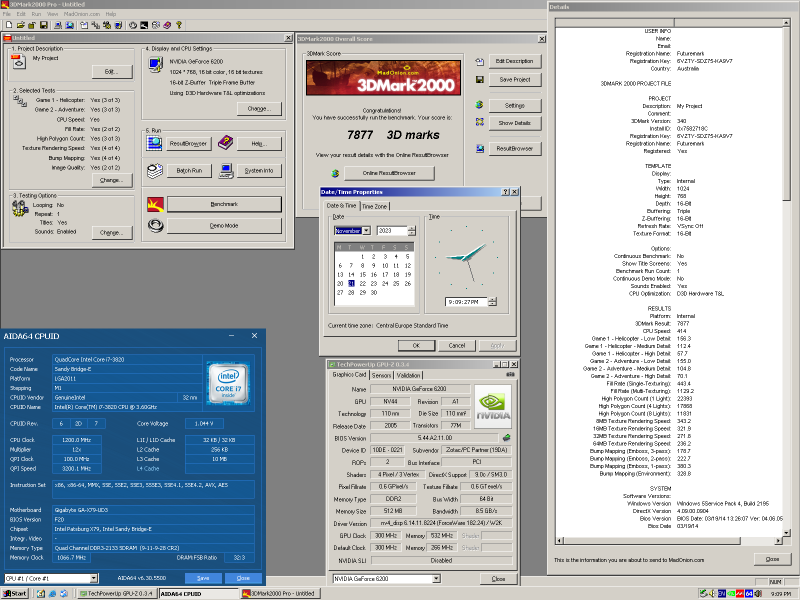Click the Edit button in Project Description

(x=112, y=71)
